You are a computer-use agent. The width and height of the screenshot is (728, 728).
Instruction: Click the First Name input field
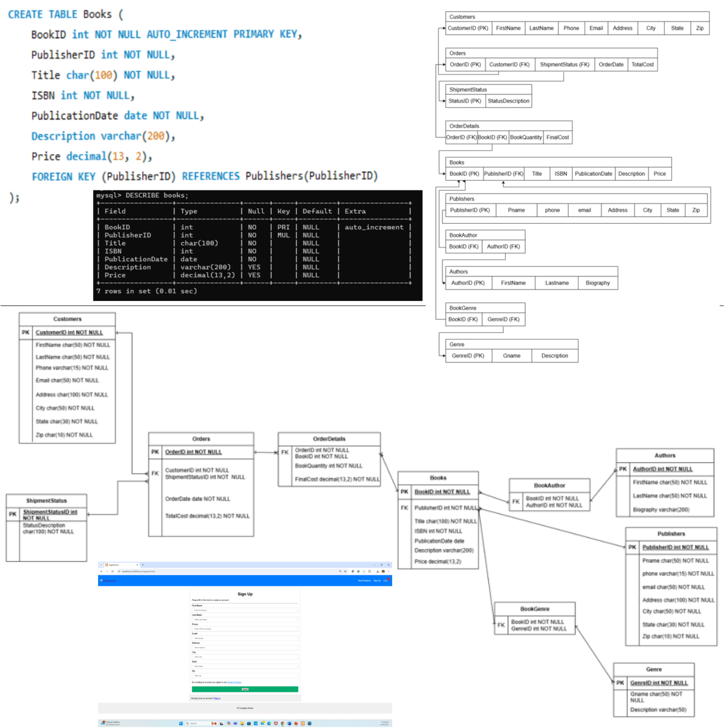[245, 610]
